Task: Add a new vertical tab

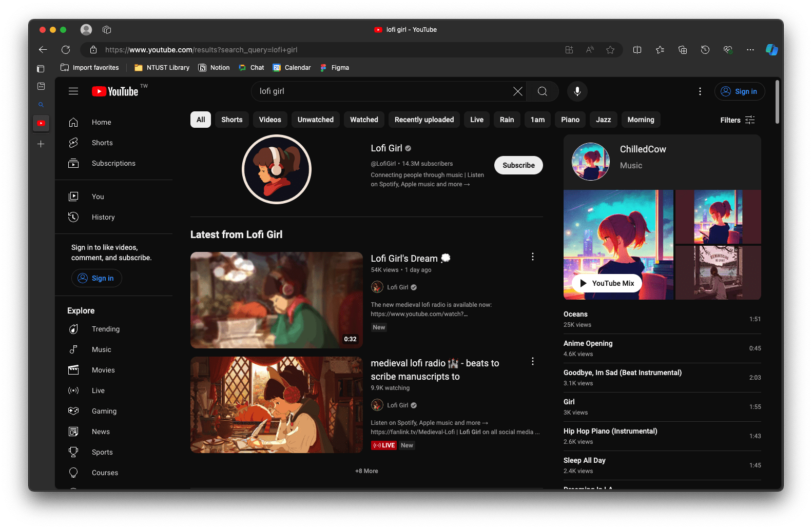Action: (41, 144)
